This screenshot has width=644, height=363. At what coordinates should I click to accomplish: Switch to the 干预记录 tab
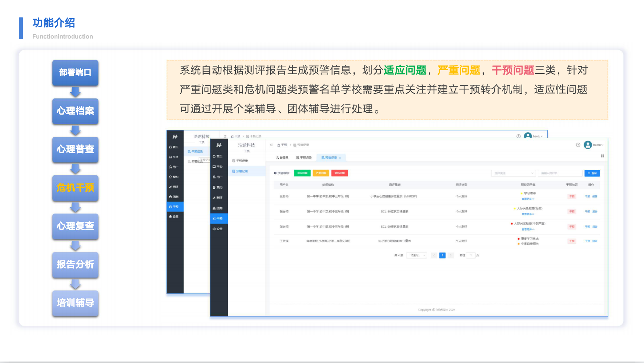click(304, 158)
